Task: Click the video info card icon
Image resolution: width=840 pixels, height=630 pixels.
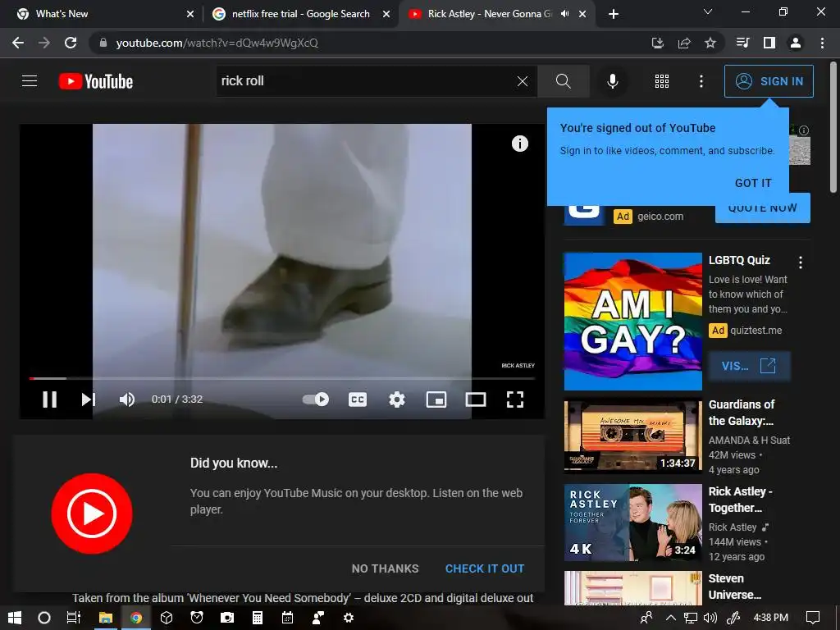Action: coord(519,144)
